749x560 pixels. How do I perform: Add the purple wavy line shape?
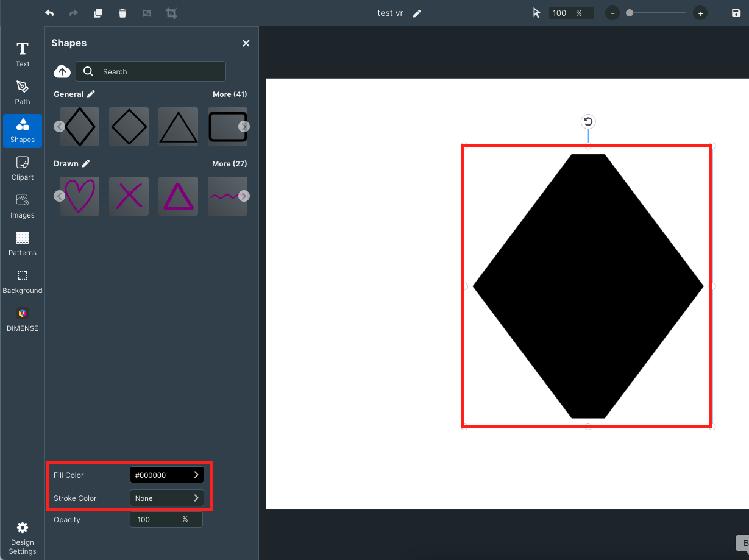point(228,196)
